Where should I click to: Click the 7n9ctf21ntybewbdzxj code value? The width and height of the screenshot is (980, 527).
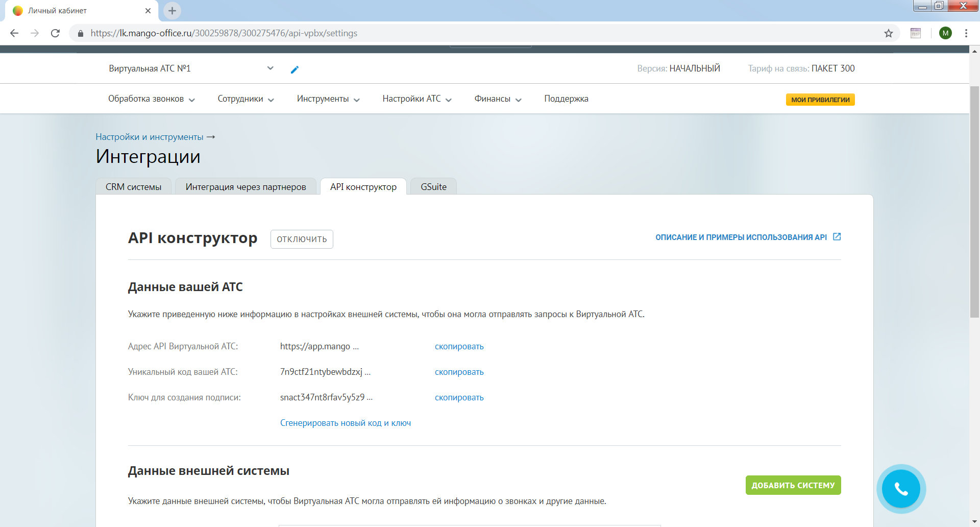[325, 372]
